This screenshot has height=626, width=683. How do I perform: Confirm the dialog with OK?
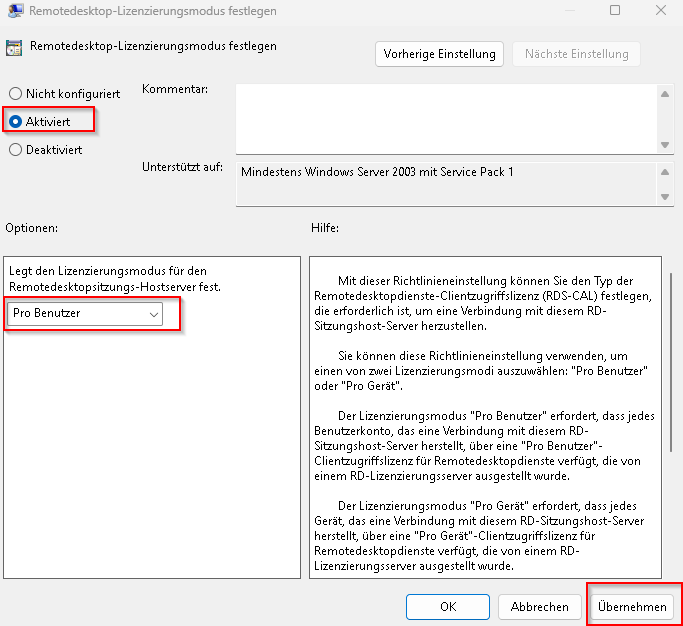[447, 606]
